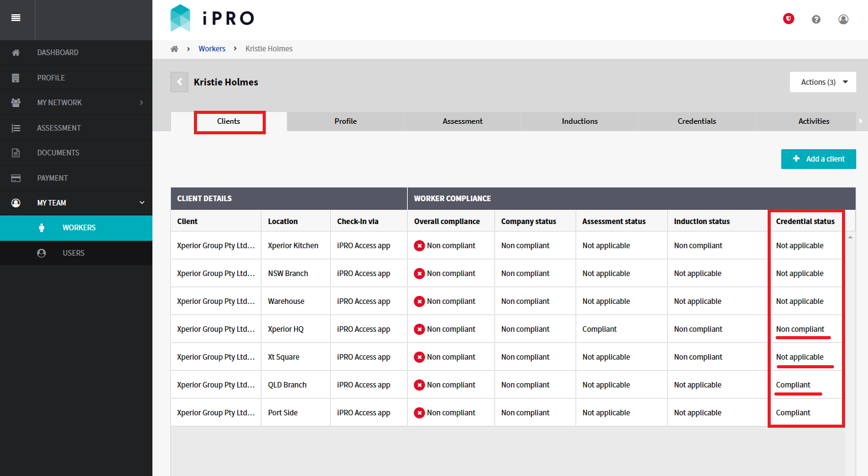Open the Actions (3) dropdown
Image resolution: width=868 pixels, height=476 pixels.
coord(823,82)
